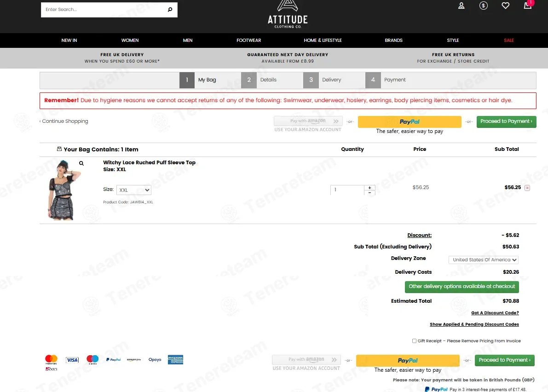548x392 pixels.
Task: Click top Proceed to Payment button
Action: coord(507,121)
